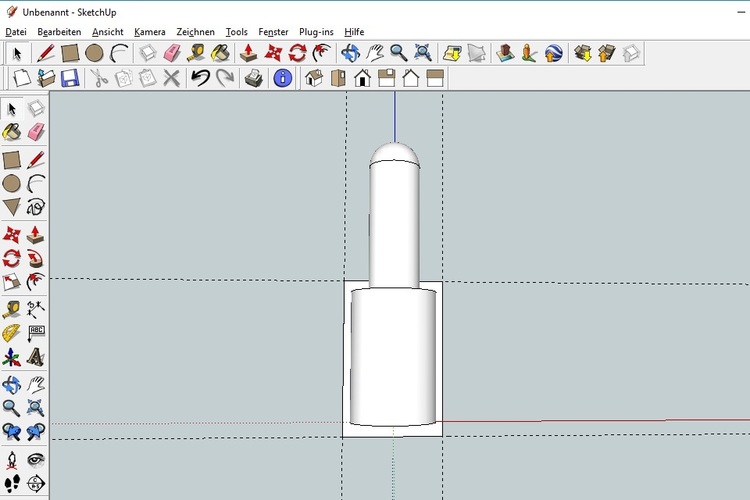This screenshot has width=750, height=500.
Task: Open the Kamera menu
Action: (x=150, y=32)
